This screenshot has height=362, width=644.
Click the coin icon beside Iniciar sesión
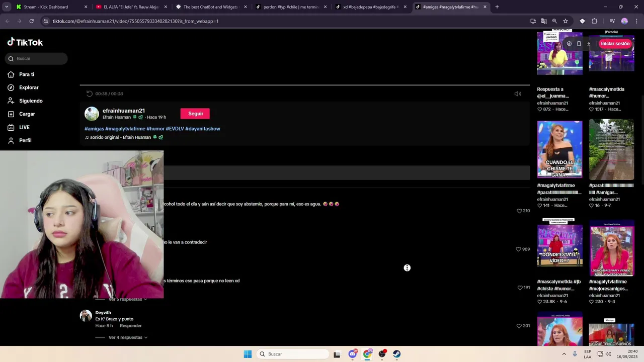point(569,44)
